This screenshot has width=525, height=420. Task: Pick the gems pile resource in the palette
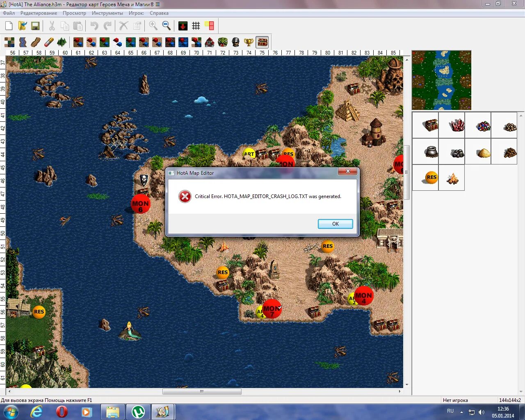click(478, 125)
